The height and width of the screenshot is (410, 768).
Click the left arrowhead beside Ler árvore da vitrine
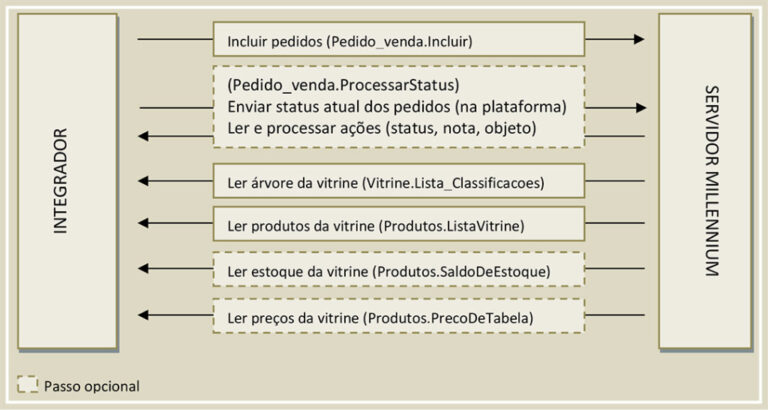click(x=145, y=181)
